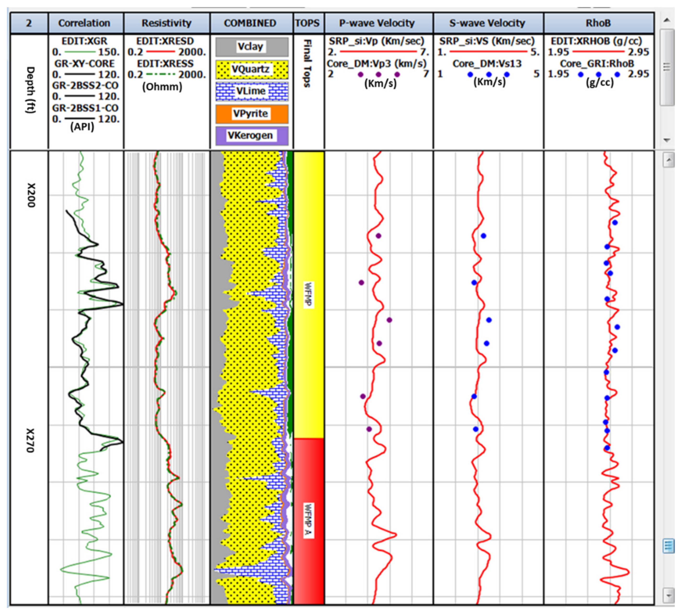683x616 pixels.
Task: Click the log view scroll-down arrow
Action: (x=668, y=595)
